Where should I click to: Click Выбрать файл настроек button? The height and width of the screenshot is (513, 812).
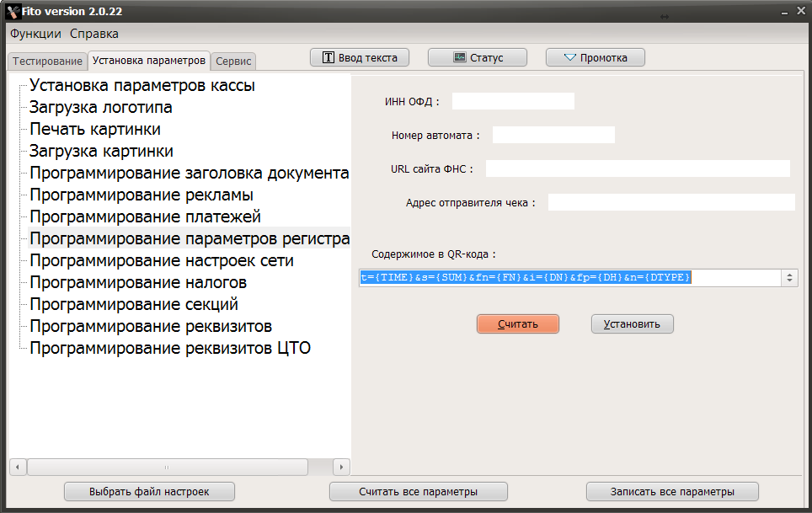(150, 491)
